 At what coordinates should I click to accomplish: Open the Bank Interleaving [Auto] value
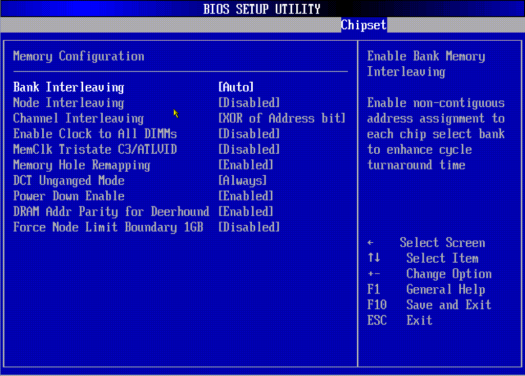point(236,87)
